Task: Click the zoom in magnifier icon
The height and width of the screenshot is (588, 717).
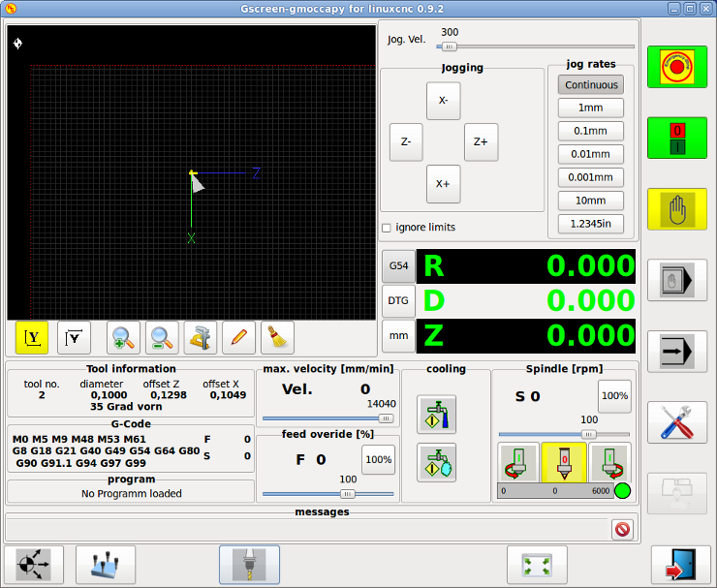Action: 123,337
